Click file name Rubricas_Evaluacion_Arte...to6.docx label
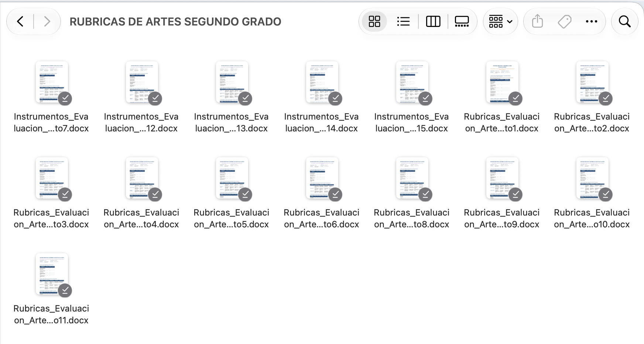This screenshot has width=644, height=344. pos(322,219)
